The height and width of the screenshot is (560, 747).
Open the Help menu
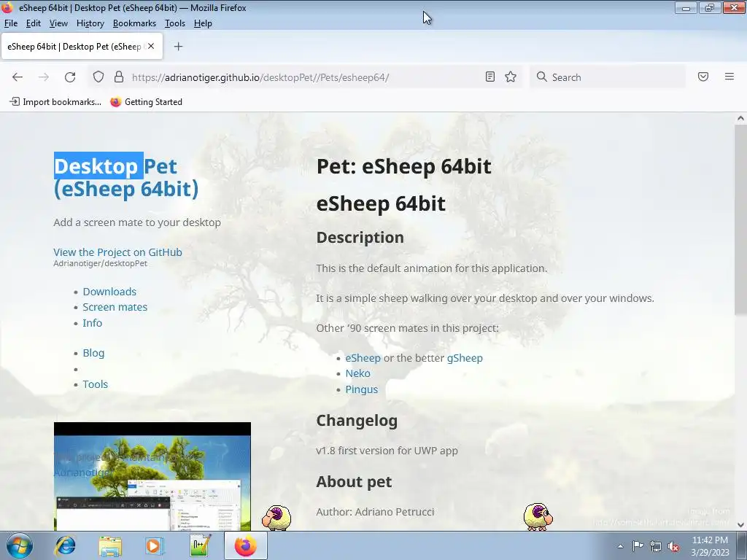point(203,23)
